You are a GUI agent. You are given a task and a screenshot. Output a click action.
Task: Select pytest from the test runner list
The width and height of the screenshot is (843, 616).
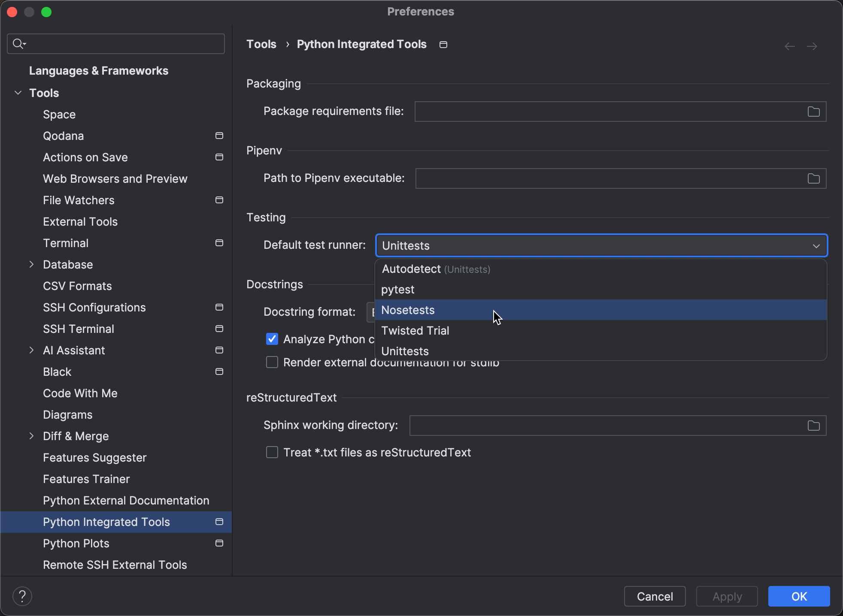pyautogui.click(x=397, y=289)
